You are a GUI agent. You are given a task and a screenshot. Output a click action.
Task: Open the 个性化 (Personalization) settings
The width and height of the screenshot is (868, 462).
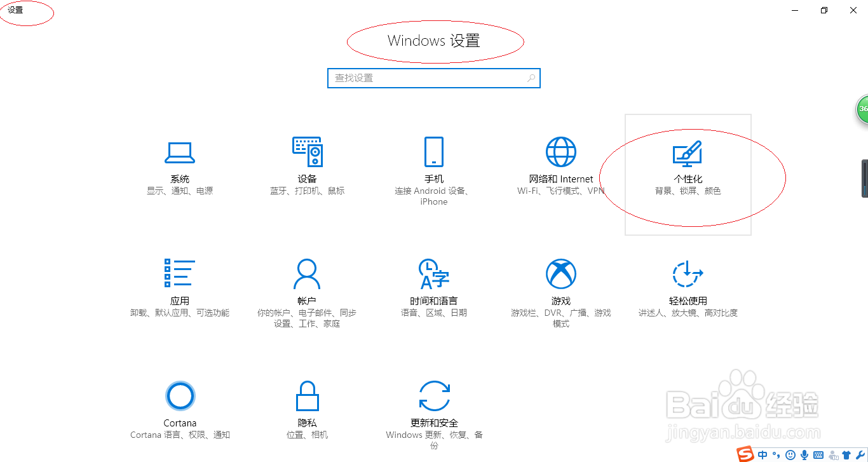click(688, 174)
